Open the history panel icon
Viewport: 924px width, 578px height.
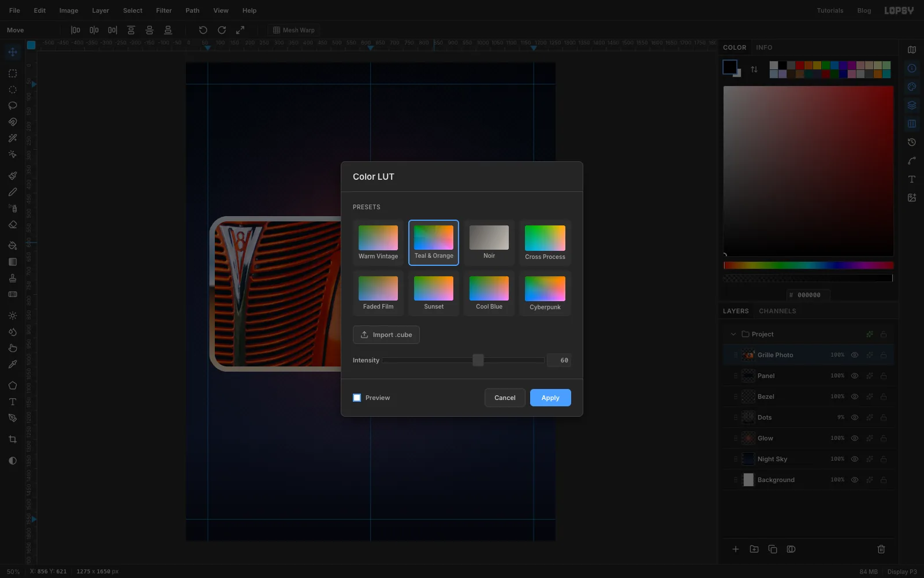click(912, 142)
